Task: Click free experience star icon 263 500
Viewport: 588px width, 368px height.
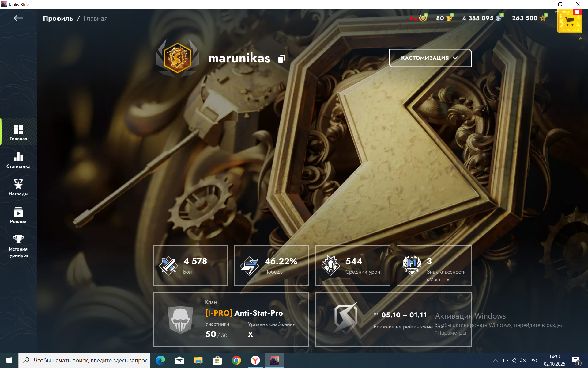Action: tap(544, 18)
